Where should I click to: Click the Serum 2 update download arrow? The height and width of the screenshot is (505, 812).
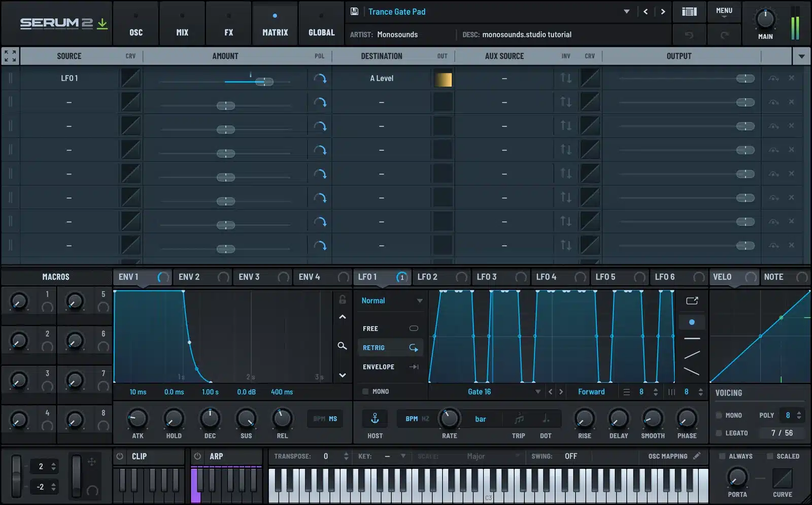point(103,23)
